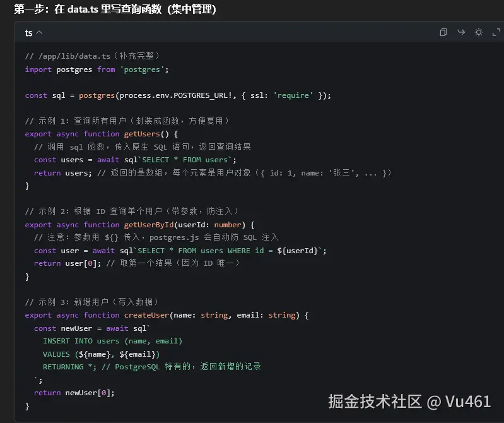
Task: Click the getUserById function declaration
Action: click(x=140, y=225)
